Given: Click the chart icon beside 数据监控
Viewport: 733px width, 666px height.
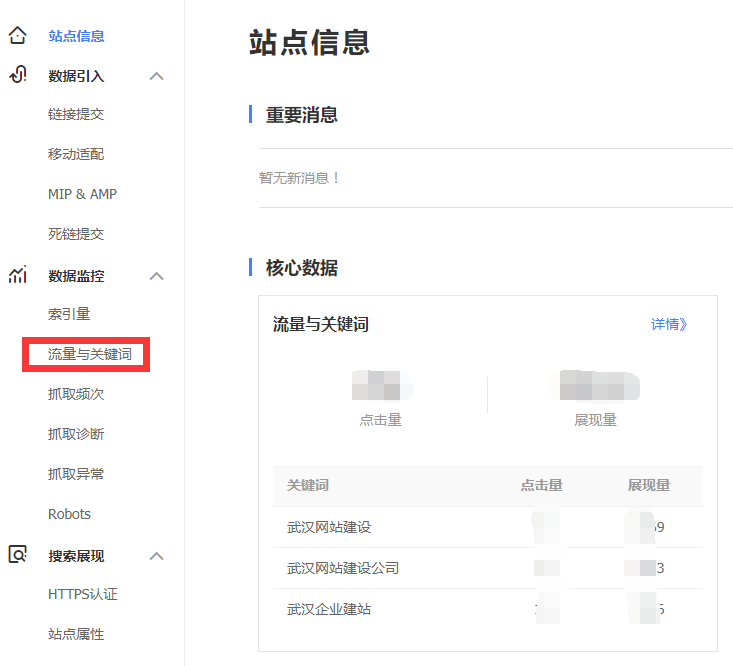Looking at the screenshot, I should coord(17,276).
